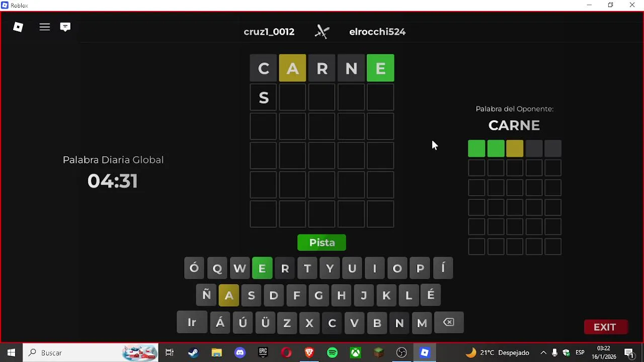
Task: Click the crossed swords versus icon
Action: point(322,32)
